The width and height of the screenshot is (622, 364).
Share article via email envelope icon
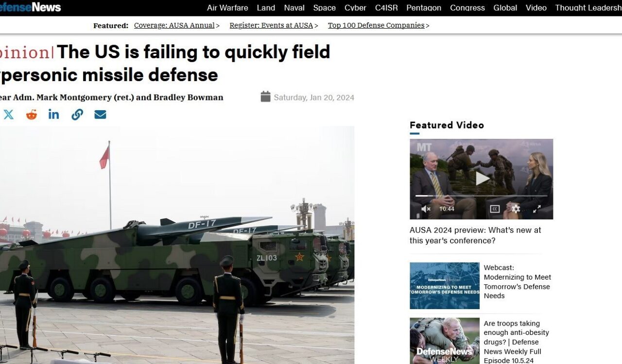click(x=100, y=115)
